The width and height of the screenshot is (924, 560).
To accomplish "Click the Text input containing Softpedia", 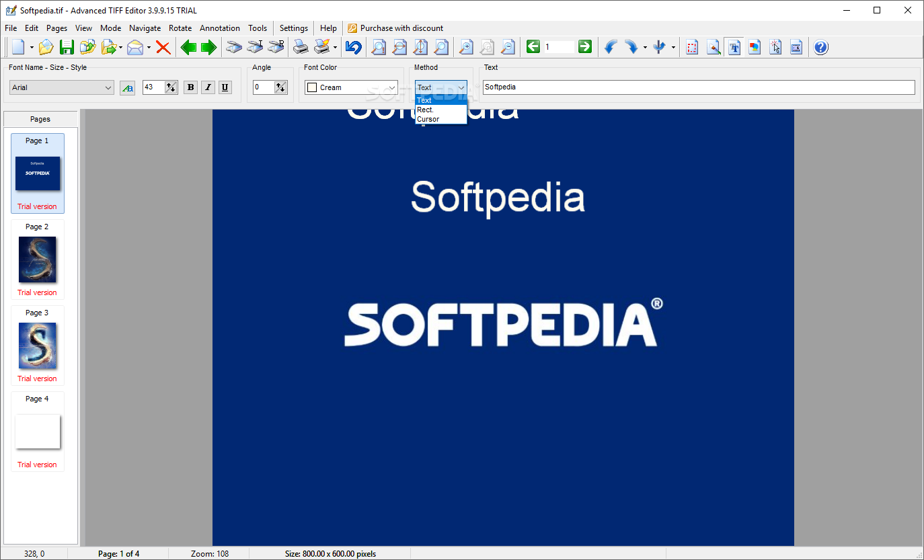I will 699,87.
